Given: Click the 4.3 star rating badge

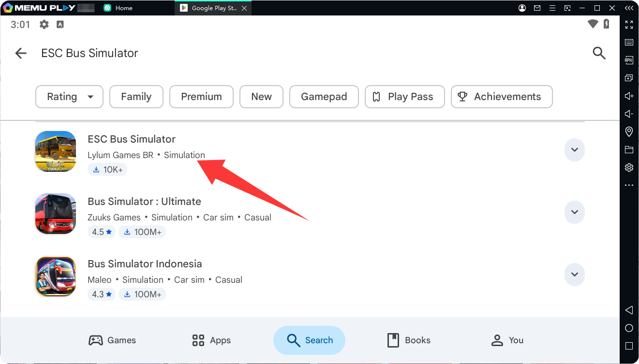Looking at the screenshot, I should tap(102, 294).
